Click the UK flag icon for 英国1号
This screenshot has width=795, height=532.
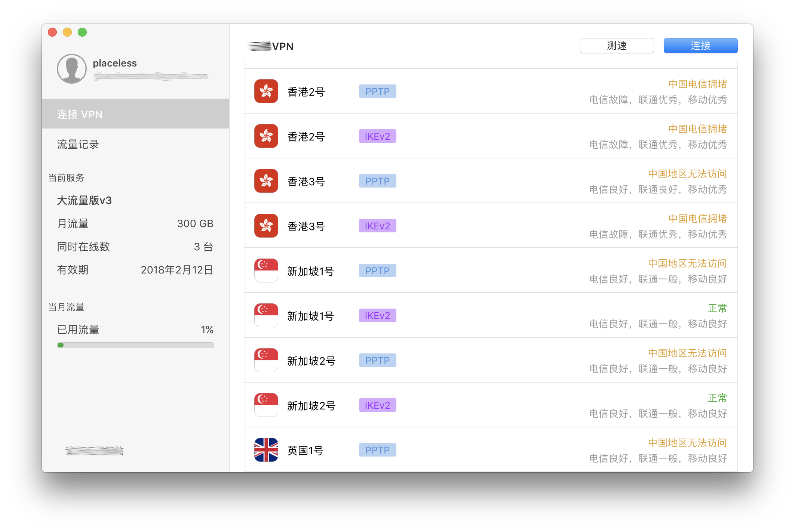point(266,450)
